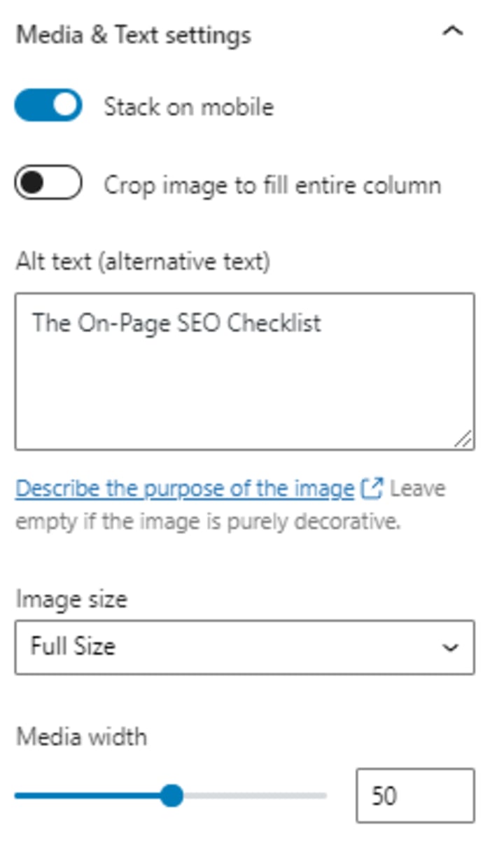Enable Crop image to fill entire column toggle

[x=48, y=183]
